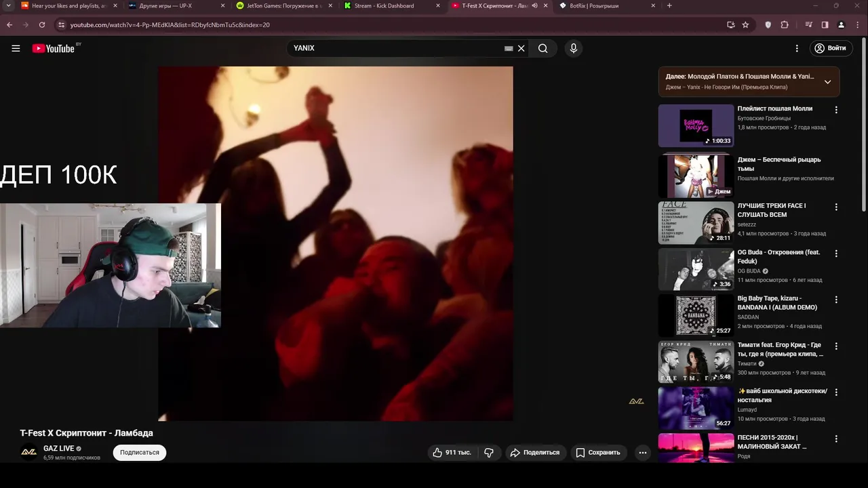Open options for OG Buda Откровения video
This screenshot has height=488, width=868.
coord(836,253)
